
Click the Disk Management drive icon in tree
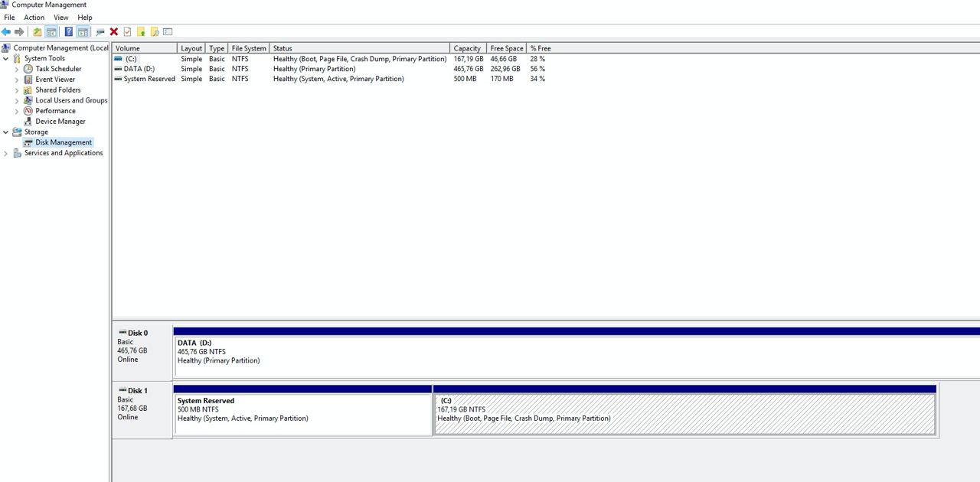28,142
